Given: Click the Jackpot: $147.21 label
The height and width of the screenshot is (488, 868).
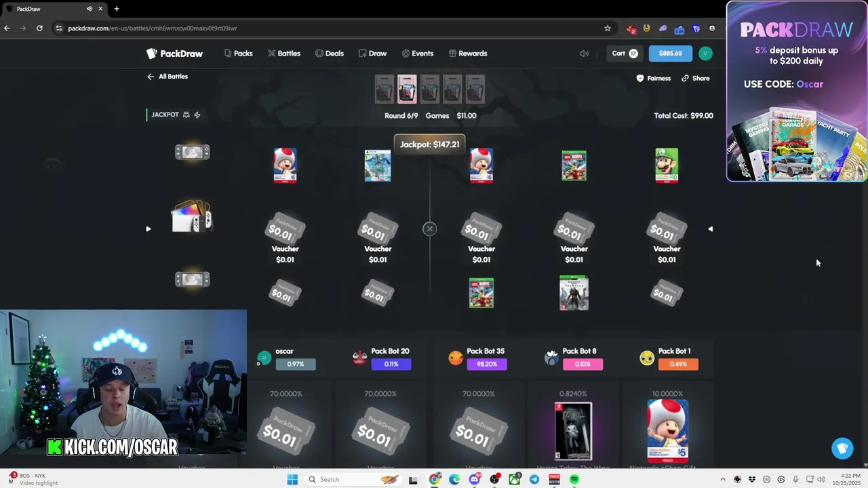Looking at the screenshot, I should coord(429,144).
